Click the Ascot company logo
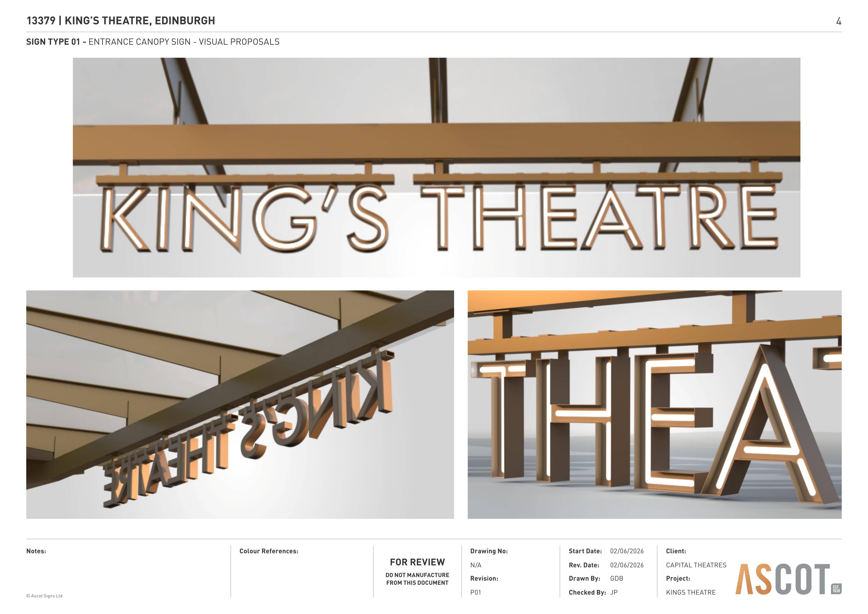The image size is (868, 614). click(789, 579)
